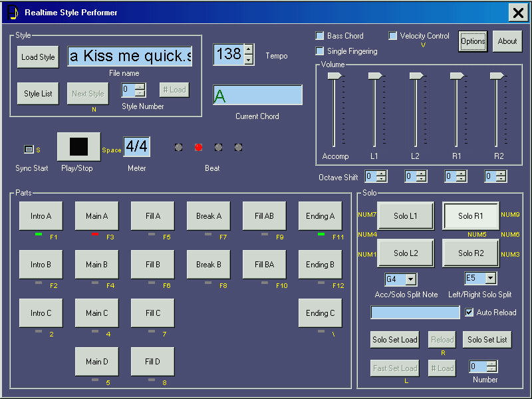The image size is (532, 399).
Task: Uncheck the Auto Reload checkbox
Action: [469, 313]
